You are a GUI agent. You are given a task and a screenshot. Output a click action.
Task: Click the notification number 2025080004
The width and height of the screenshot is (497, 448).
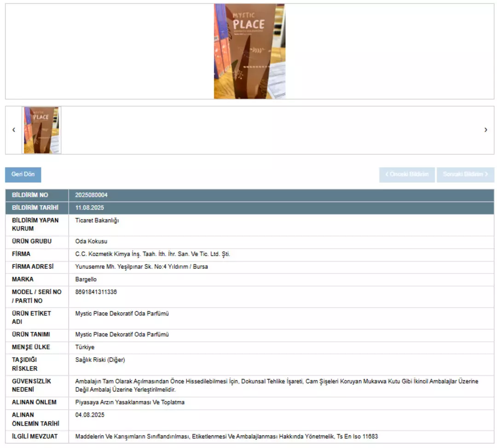pos(92,195)
